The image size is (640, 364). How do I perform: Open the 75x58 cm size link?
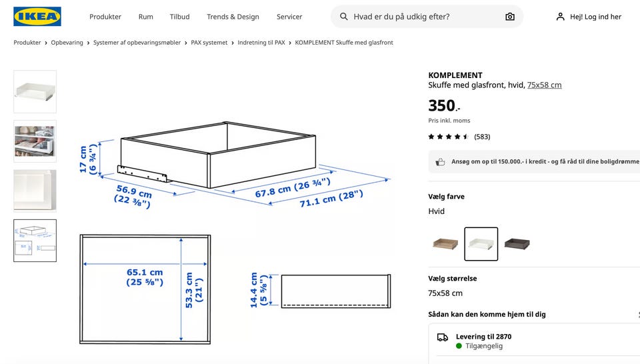click(x=544, y=85)
